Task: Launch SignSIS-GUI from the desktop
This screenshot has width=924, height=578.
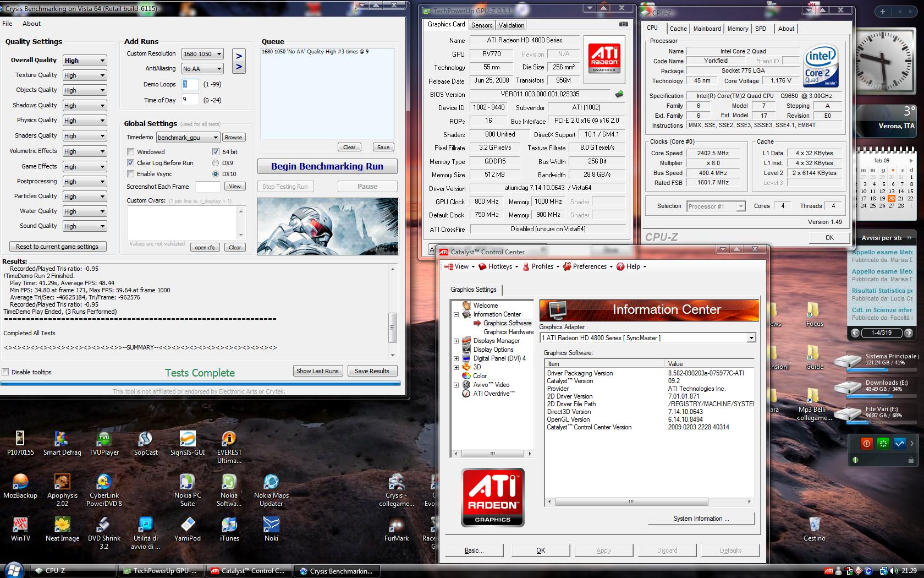Action: [188, 443]
